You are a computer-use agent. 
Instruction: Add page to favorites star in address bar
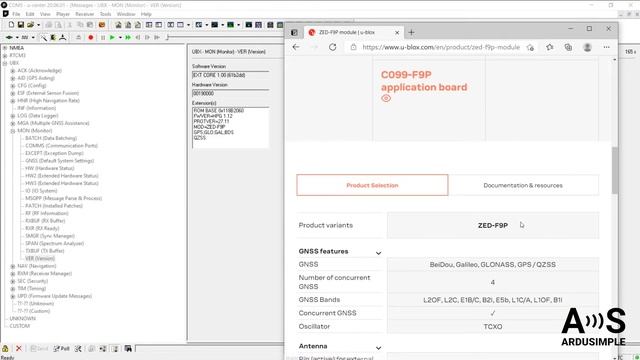[x=530, y=47]
